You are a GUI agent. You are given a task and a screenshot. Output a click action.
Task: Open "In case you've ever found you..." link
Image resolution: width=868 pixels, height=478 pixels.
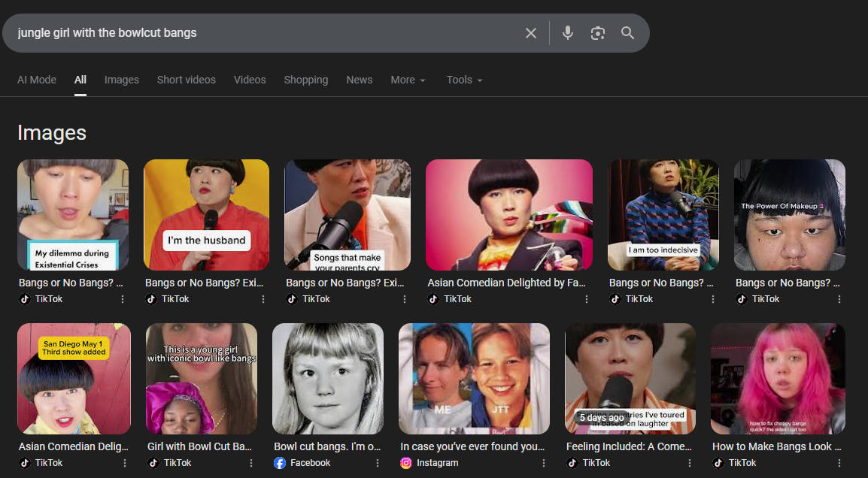[x=472, y=446]
